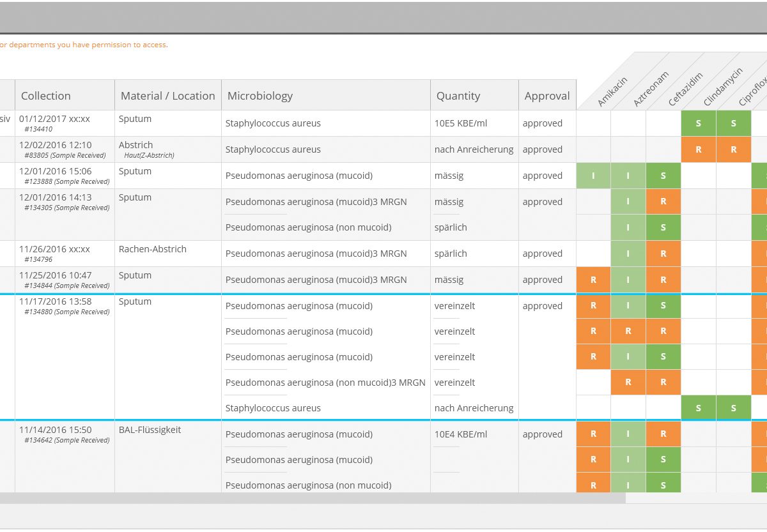767x532 pixels.
Task: Click the horizontal scrollbar below the table
Action: (312, 498)
